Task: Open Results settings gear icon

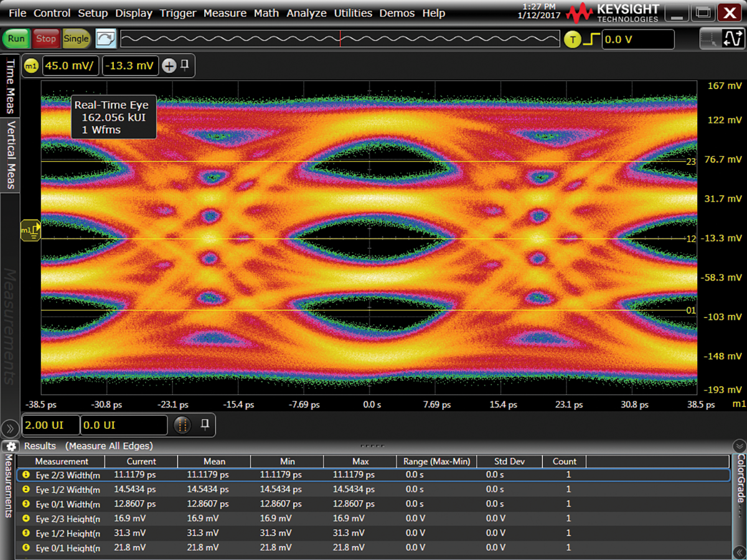Action: click(x=11, y=446)
